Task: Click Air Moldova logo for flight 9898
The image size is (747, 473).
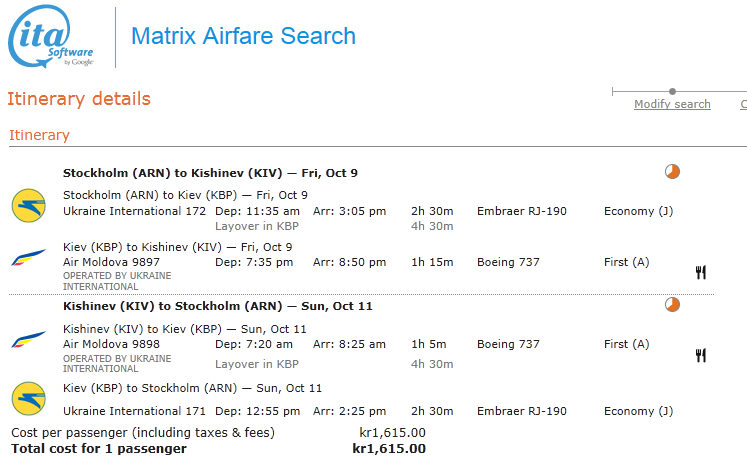Action: [29, 340]
